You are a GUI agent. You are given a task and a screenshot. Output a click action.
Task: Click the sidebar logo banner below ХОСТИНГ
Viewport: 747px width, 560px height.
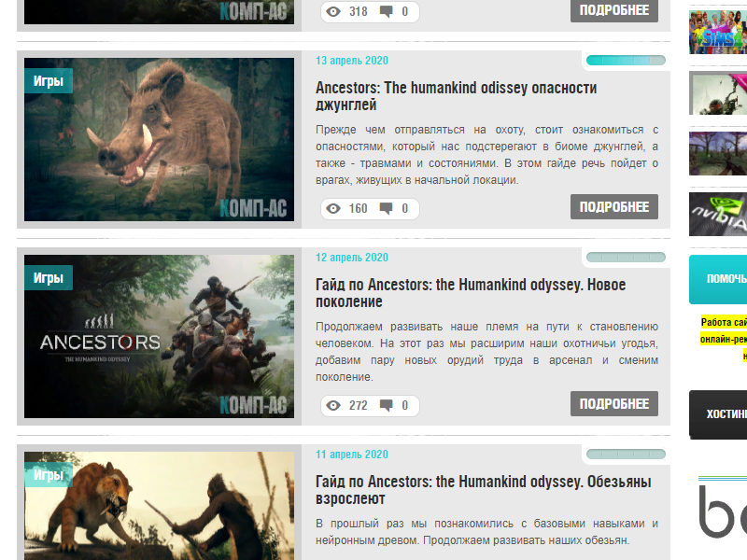coord(722,507)
